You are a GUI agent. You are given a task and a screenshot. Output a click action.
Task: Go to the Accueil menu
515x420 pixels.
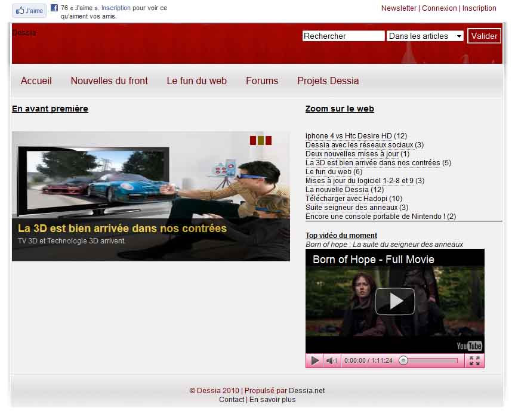click(36, 81)
